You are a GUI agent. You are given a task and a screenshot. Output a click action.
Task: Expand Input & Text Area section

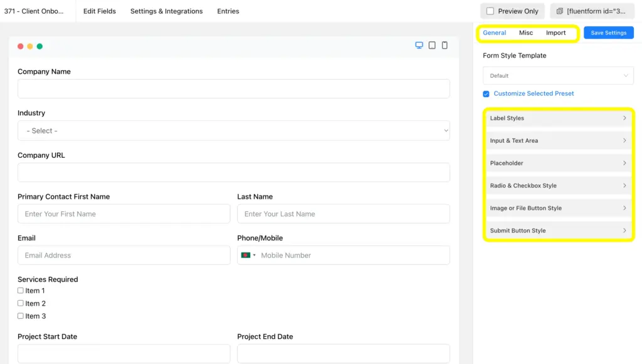[558, 141]
